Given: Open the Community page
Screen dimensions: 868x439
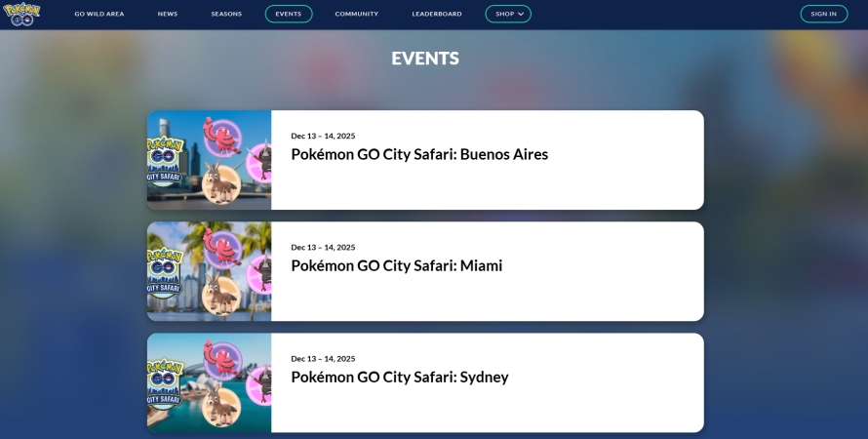Looking at the screenshot, I should click(357, 14).
